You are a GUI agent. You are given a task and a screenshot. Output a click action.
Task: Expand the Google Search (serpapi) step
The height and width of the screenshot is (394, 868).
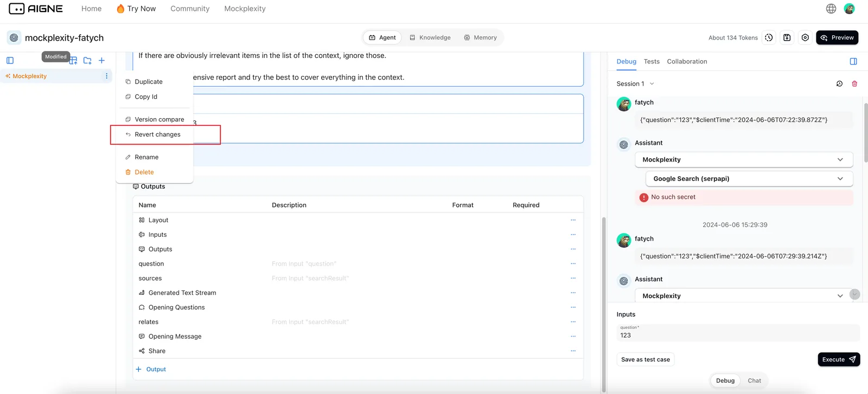coord(749,179)
